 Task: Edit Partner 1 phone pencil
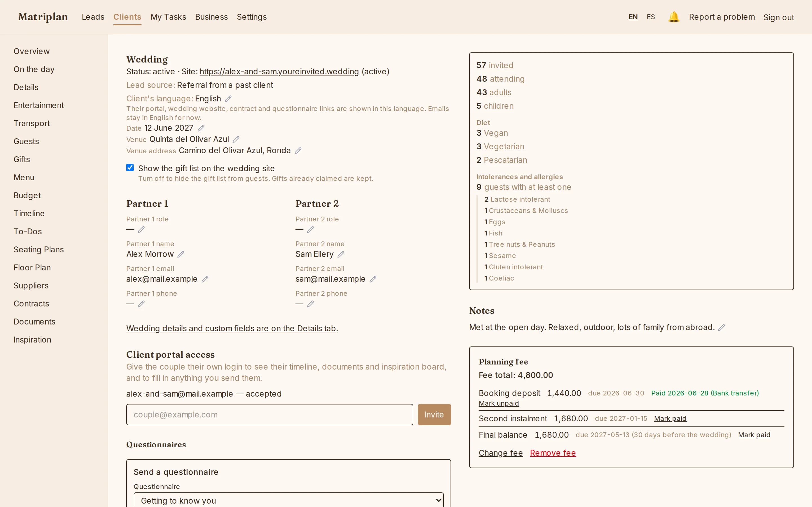(141, 304)
